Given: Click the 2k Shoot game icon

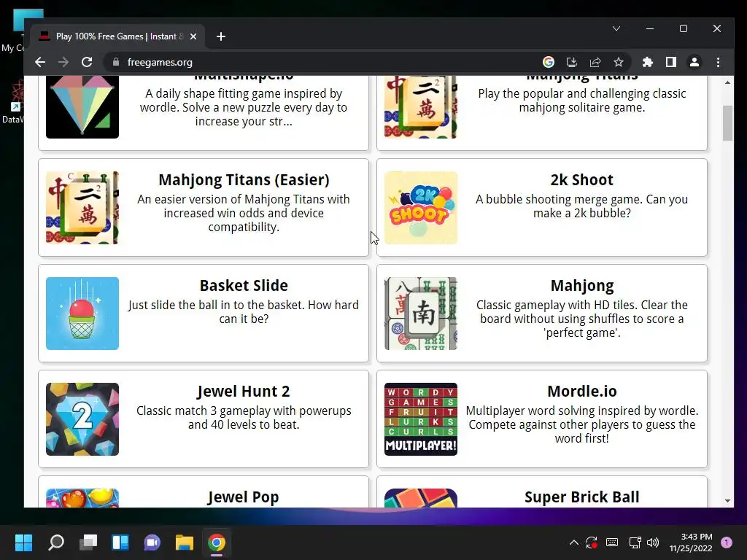Looking at the screenshot, I should tap(421, 208).
